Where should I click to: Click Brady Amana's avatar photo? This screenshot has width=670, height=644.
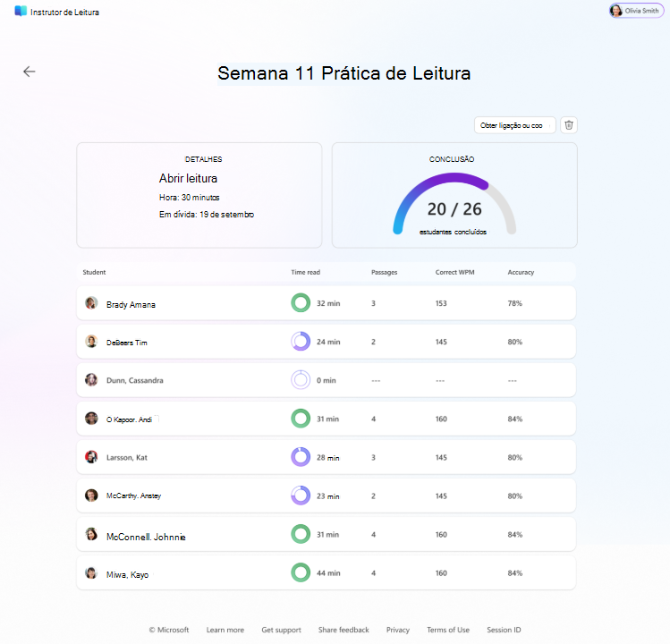(x=91, y=303)
